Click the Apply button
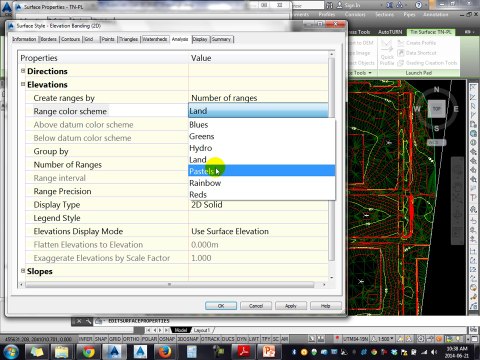Viewport: 480px width, 360px height. click(x=291, y=306)
